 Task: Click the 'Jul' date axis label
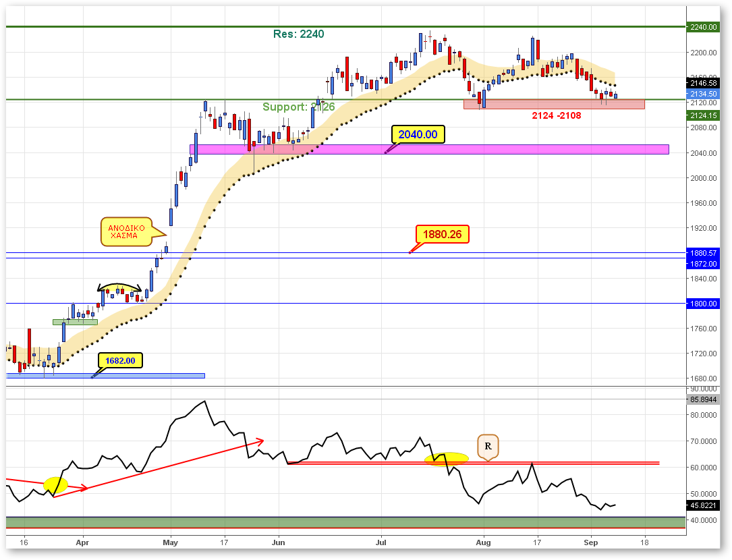[x=381, y=542]
